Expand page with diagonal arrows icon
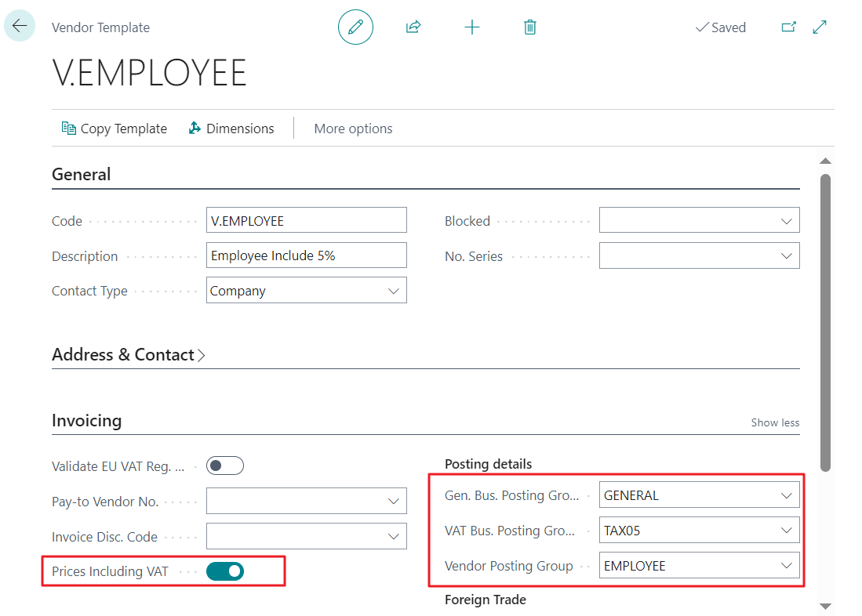The image size is (862, 616). 820,27
